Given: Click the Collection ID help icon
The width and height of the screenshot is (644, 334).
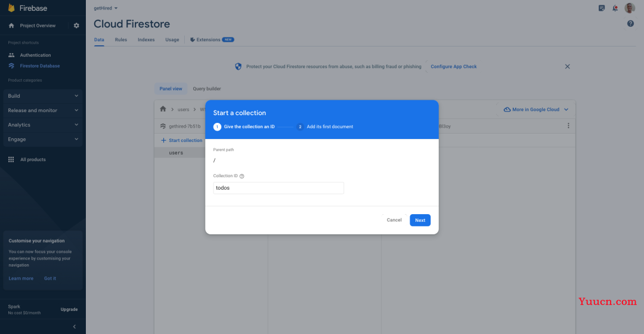Looking at the screenshot, I should point(242,176).
